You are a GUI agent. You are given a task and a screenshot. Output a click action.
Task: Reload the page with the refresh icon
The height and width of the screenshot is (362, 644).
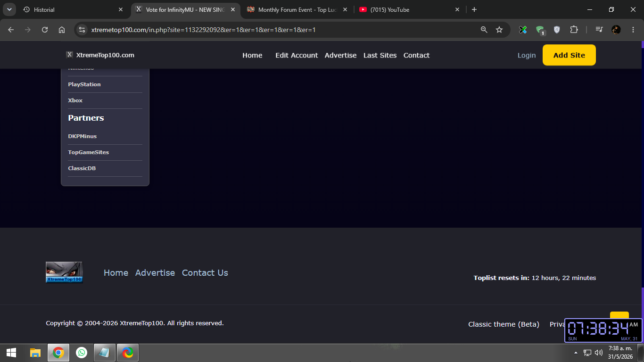point(45,30)
